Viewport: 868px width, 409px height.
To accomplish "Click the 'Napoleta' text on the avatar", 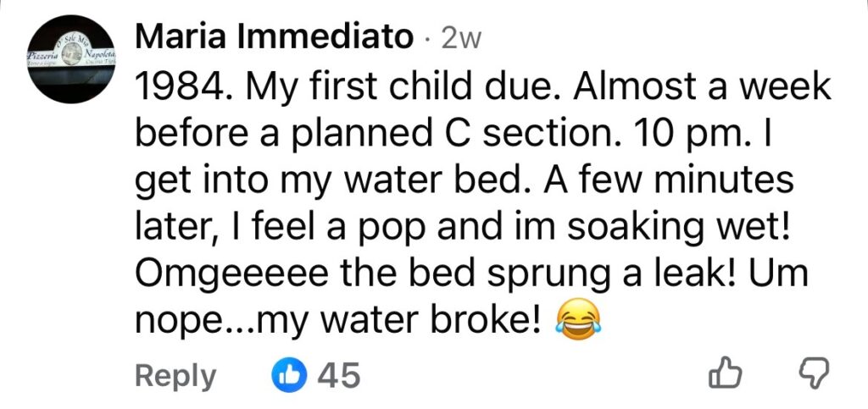I will [x=99, y=53].
